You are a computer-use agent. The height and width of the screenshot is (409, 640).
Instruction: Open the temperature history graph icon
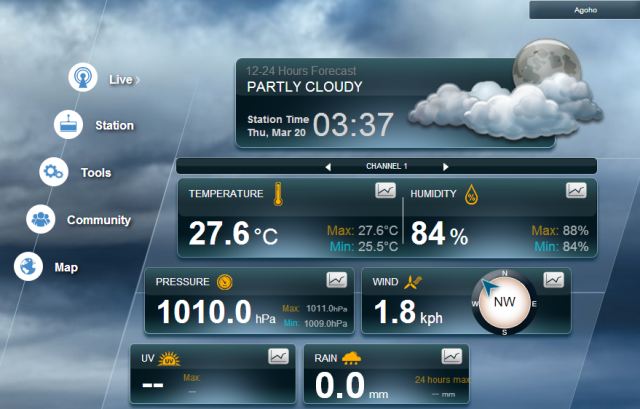point(385,191)
